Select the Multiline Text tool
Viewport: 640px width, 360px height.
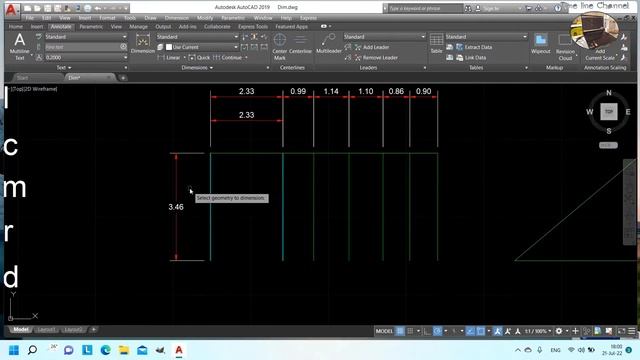click(x=19, y=47)
